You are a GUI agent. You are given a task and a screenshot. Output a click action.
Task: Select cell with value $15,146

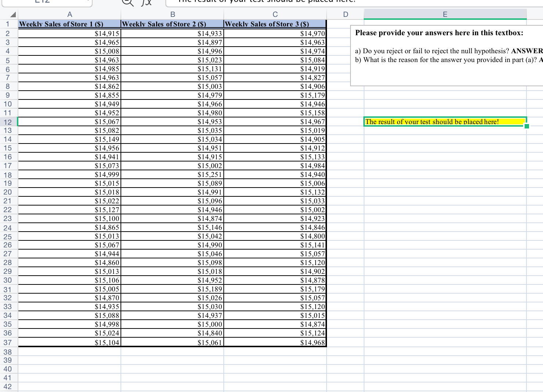[172, 227]
